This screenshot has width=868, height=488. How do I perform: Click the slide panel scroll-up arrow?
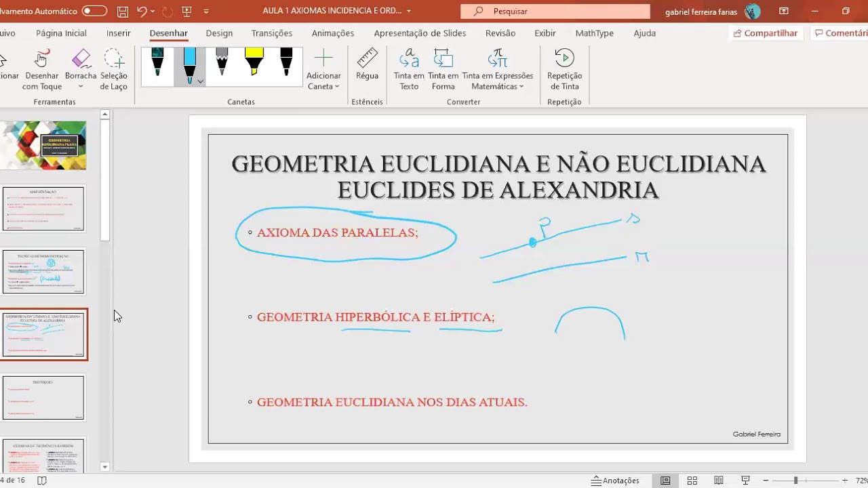tap(105, 115)
